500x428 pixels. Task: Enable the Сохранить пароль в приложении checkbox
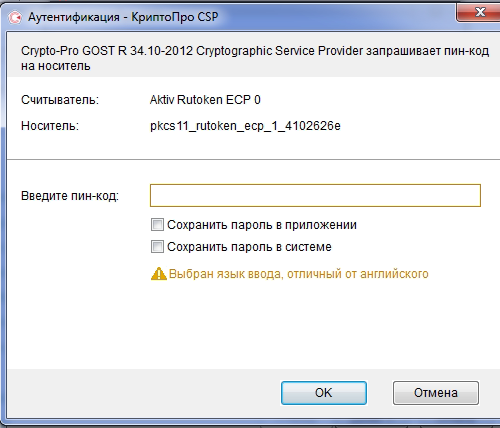157,225
